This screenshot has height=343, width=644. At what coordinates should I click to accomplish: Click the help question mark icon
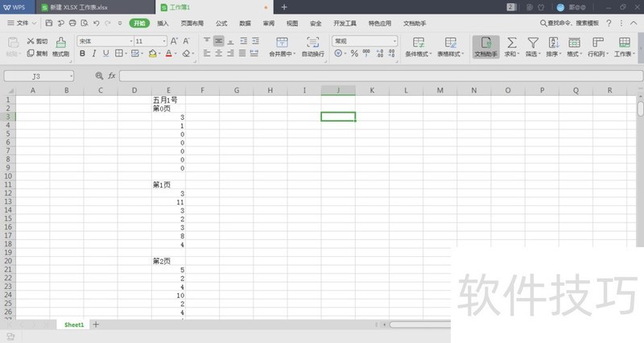click(609, 23)
